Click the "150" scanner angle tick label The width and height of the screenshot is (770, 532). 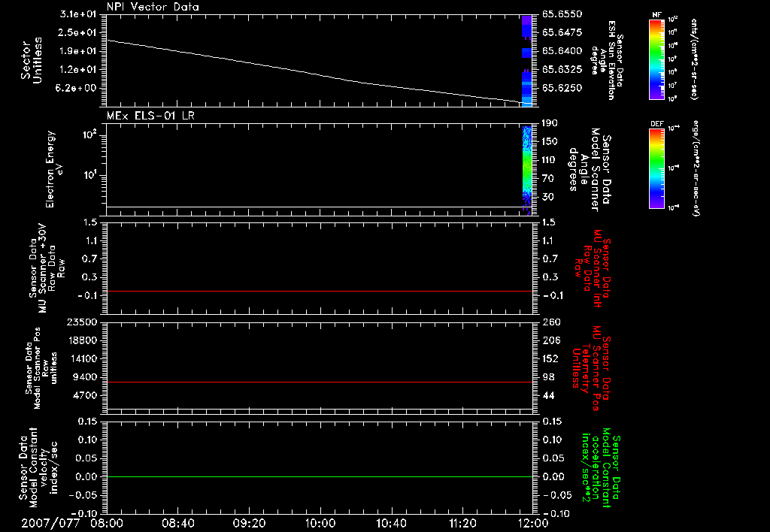[550, 142]
